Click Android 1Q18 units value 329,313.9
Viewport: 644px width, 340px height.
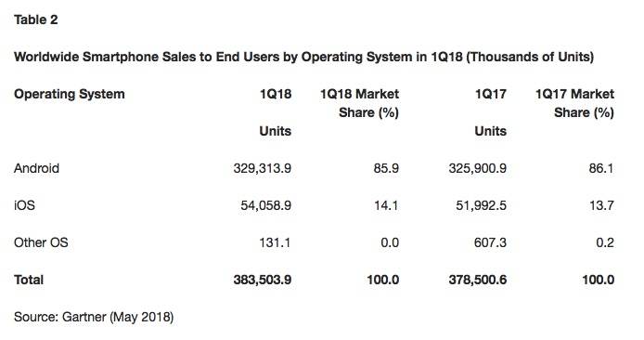[263, 168]
